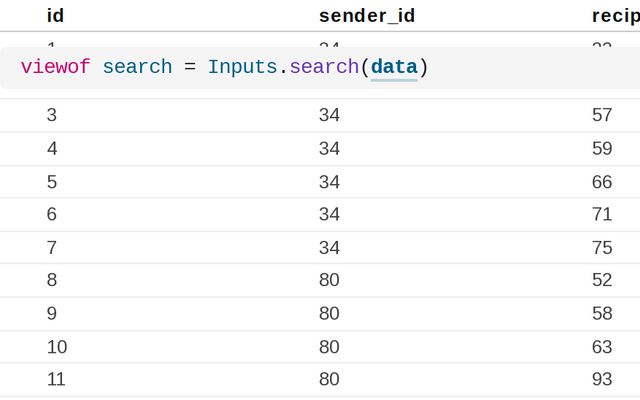Image resolution: width=640 pixels, height=400 pixels.
Task: Select the recipient value 52 in row 8
Action: pos(602,280)
